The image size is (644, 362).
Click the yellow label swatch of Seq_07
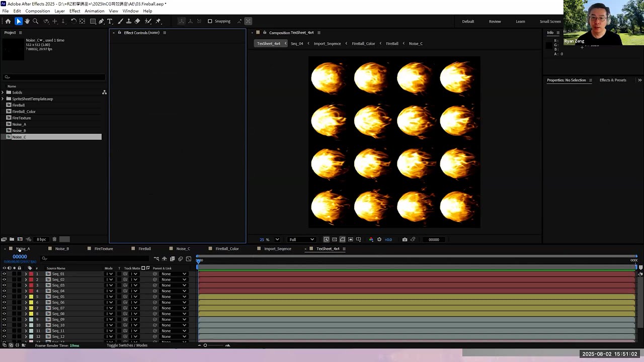click(x=31, y=308)
